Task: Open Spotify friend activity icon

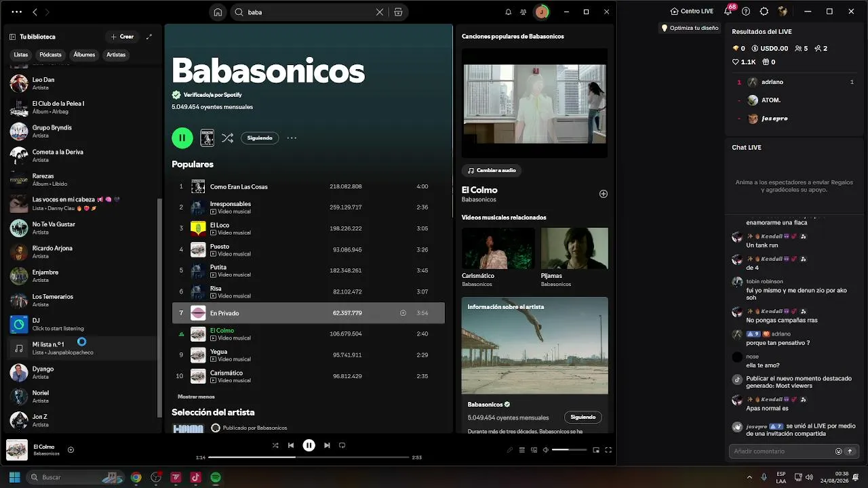Action: click(x=524, y=12)
